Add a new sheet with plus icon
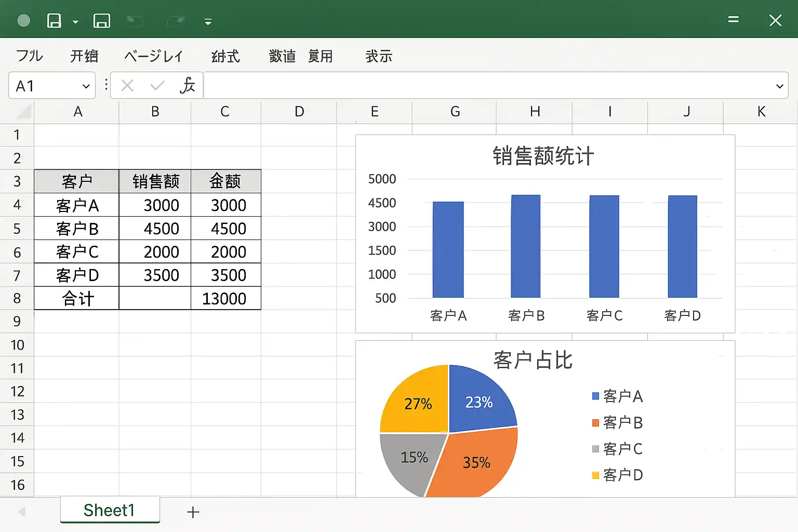This screenshot has height=532, width=798. (193, 512)
